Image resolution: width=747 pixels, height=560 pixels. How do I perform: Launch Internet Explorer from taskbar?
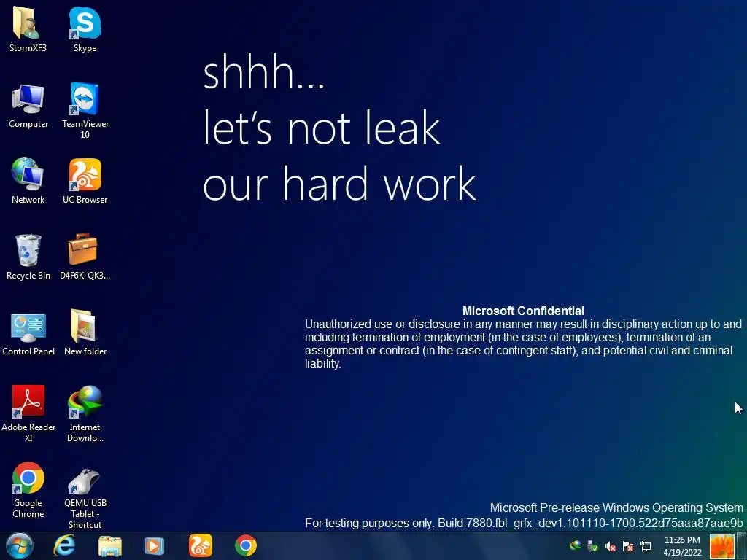(x=64, y=545)
